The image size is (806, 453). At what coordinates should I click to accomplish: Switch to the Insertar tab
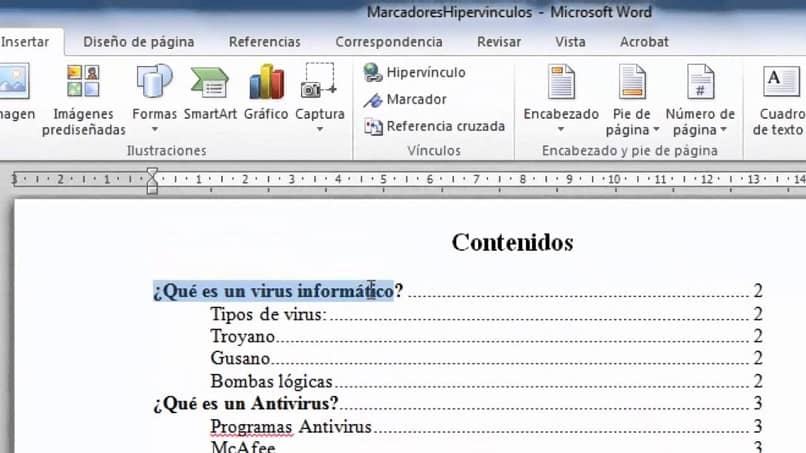pyautogui.click(x=25, y=42)
